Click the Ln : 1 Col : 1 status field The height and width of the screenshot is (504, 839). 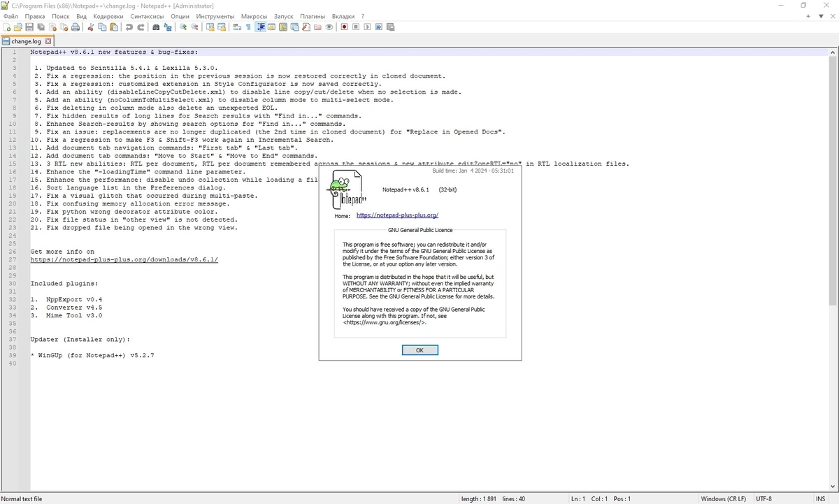click(x=600, y=498)
